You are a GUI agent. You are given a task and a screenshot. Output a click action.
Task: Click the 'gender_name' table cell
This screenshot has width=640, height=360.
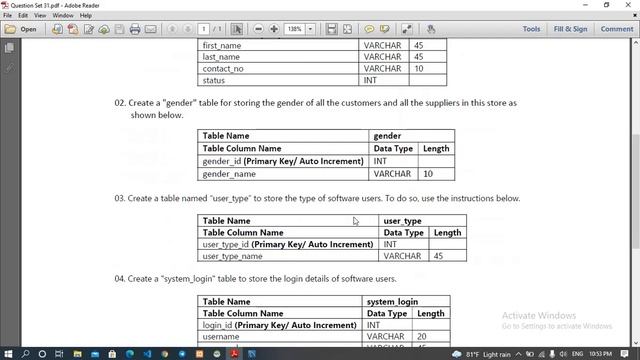coord(283,174)
